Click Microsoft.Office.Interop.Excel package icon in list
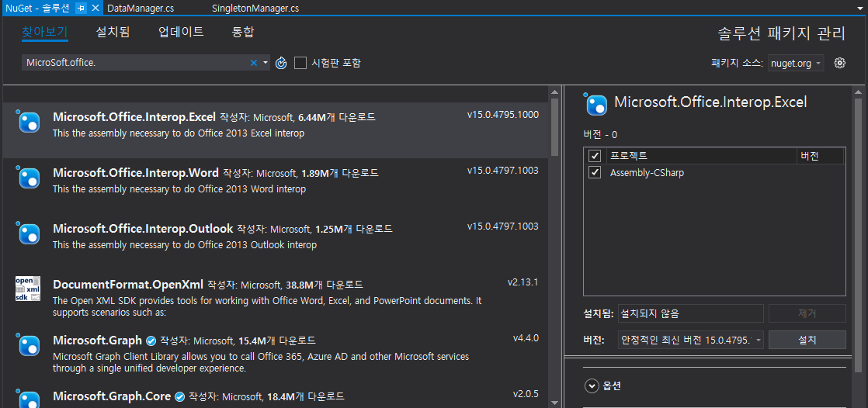The width and height of the screenshot is (868, 408). pos(29,122)
